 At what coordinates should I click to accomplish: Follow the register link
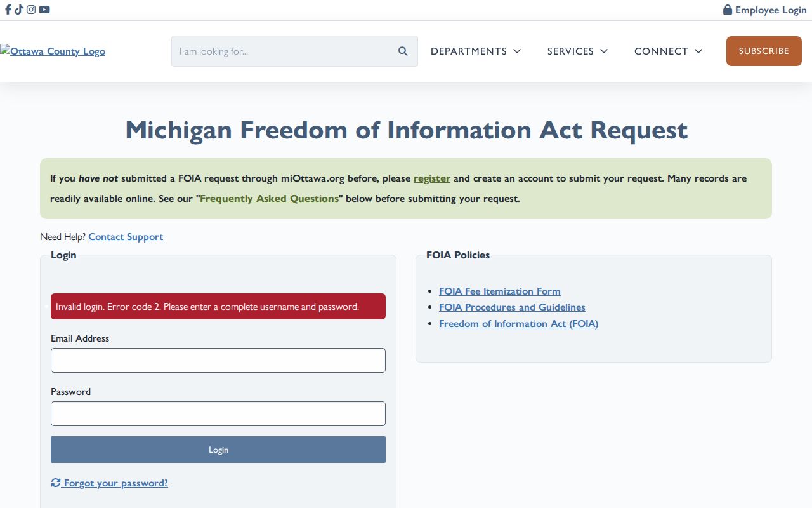click(x=432, y=178)
